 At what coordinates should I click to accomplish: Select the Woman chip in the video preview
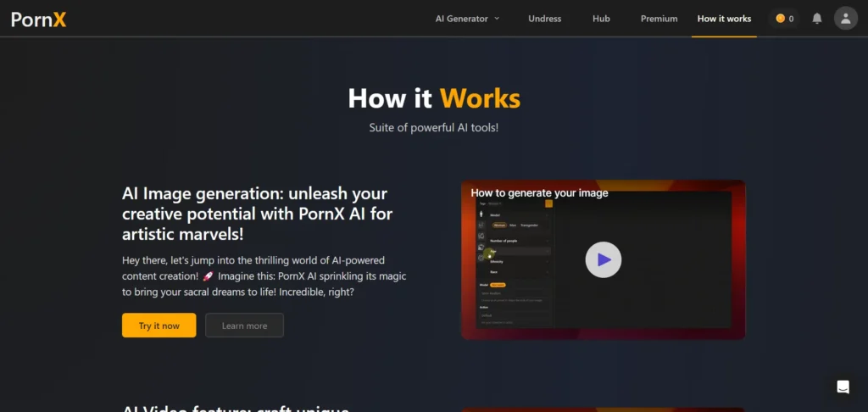click(499, 225)
